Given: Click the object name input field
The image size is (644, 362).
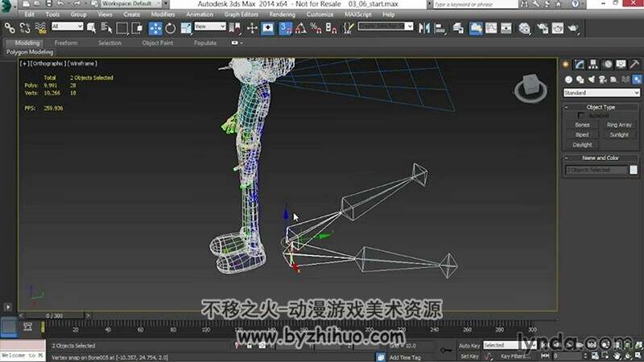Looking at the screenshot, I should 597,170.
